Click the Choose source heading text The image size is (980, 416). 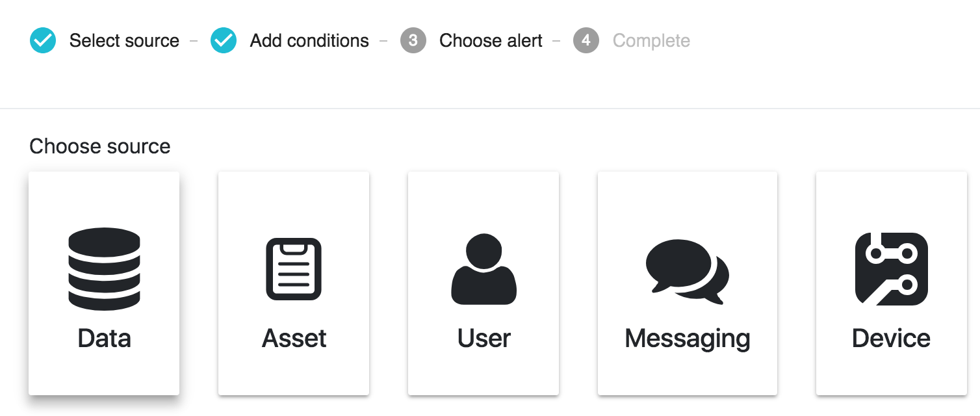(100, 146)
